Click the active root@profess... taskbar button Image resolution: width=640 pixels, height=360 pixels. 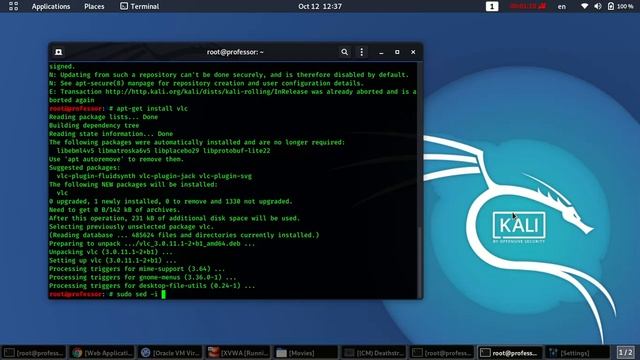[510, 353]
